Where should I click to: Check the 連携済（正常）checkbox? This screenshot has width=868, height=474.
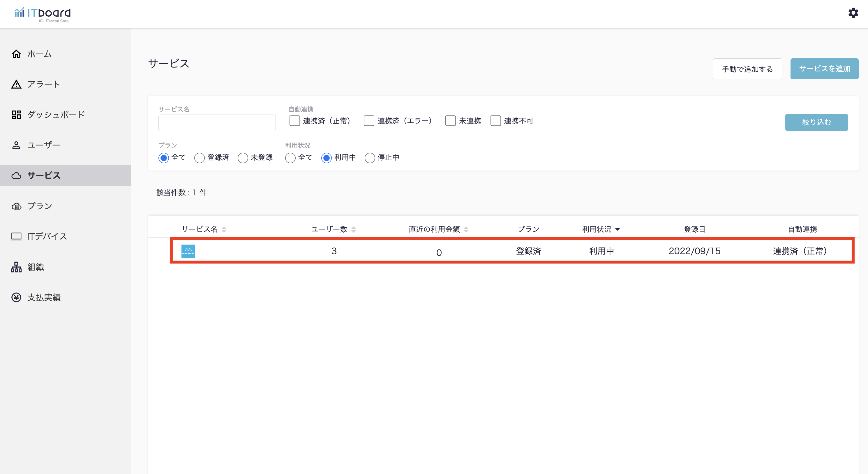click(x=294, y=121)
